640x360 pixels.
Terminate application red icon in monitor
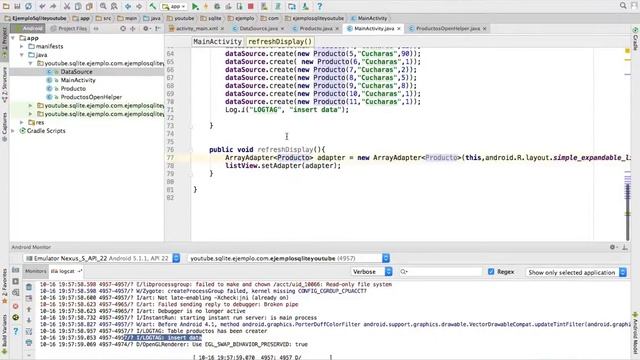coord(16,306)
